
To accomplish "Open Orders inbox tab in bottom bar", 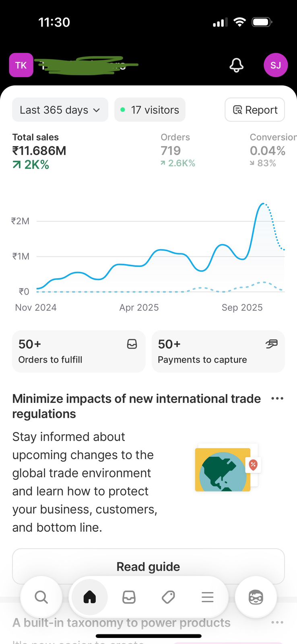I will point(129,597).
